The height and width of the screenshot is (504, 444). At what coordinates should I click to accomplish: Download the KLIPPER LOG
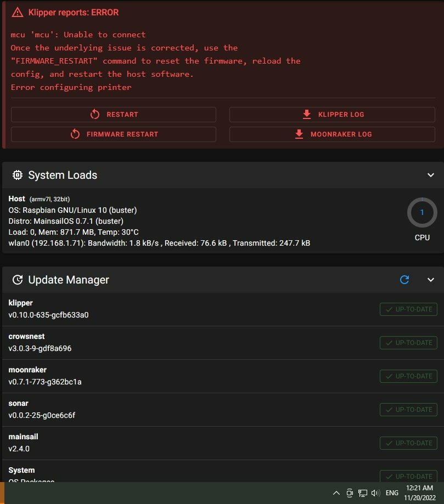click(x=332, y=115)
